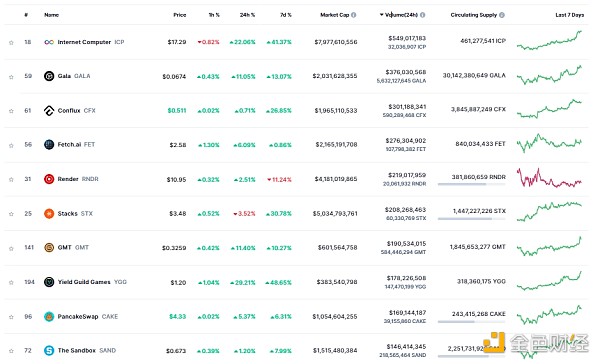Viewport: 600px width, 364px height.
Task: Click the Internet Computer ICP logo icon
Action: 49,42
